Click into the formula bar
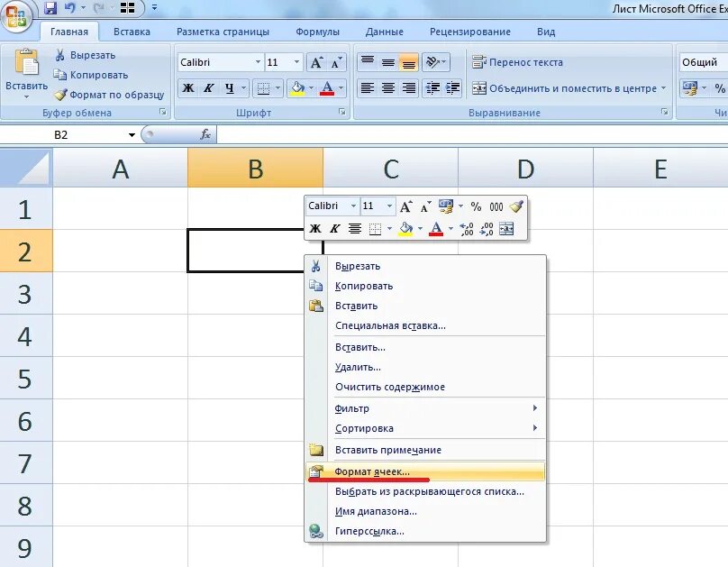 472,135
